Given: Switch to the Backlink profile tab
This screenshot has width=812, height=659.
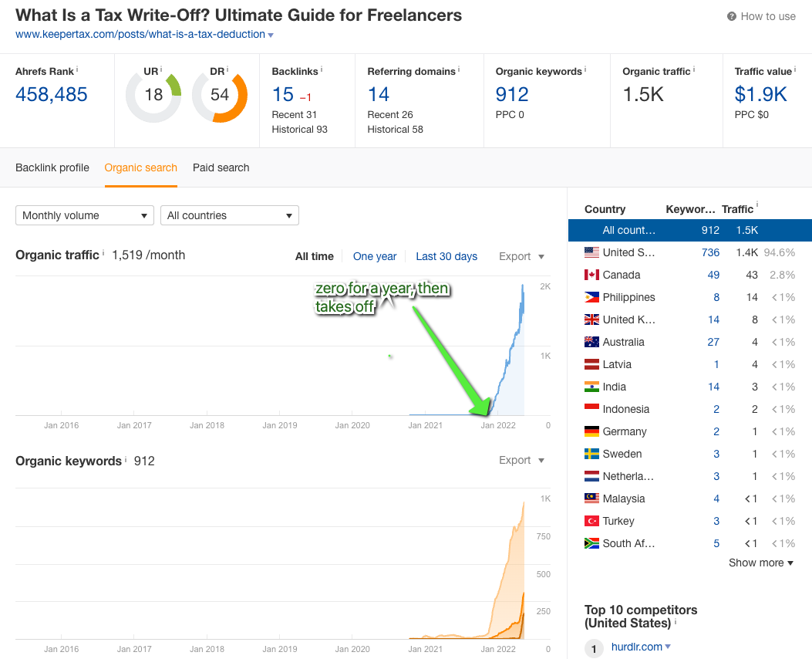Looking at the screenshot, I should (x=52, y=168).
